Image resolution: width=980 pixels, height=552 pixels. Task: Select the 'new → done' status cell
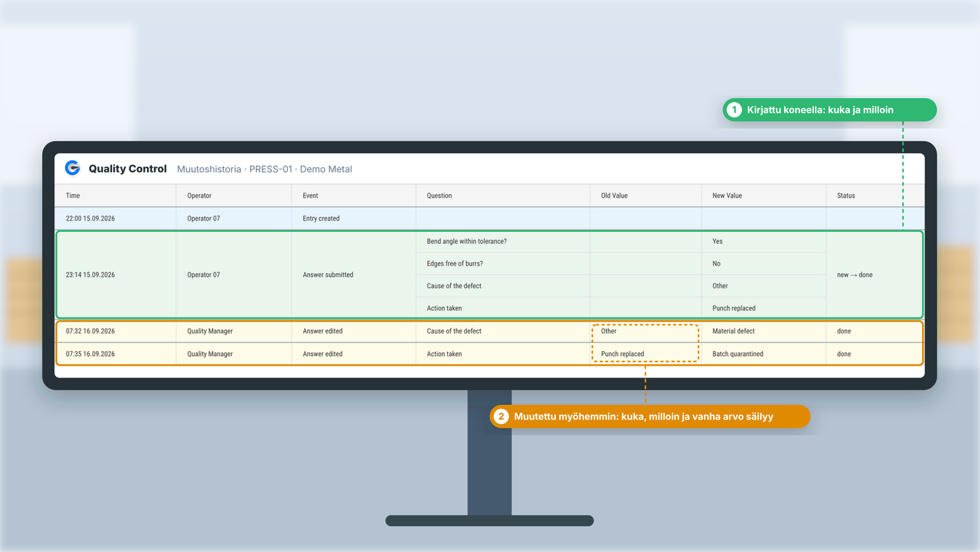point(875,275)
